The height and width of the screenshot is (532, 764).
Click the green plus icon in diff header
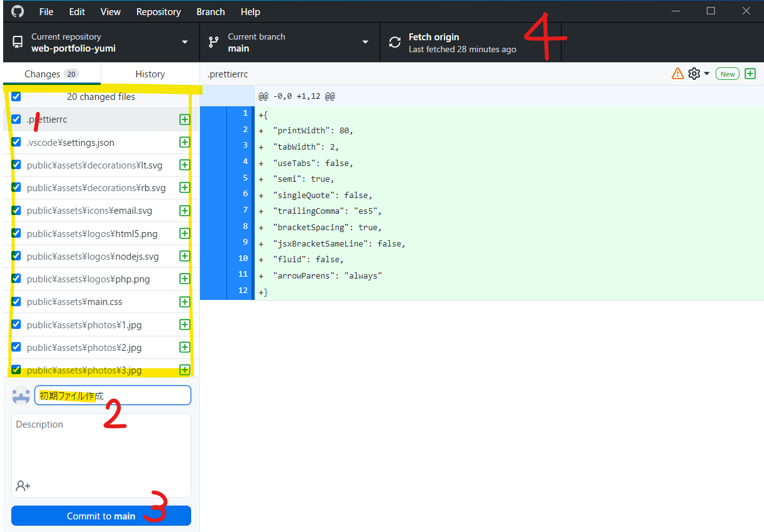[x=750, y=74]
